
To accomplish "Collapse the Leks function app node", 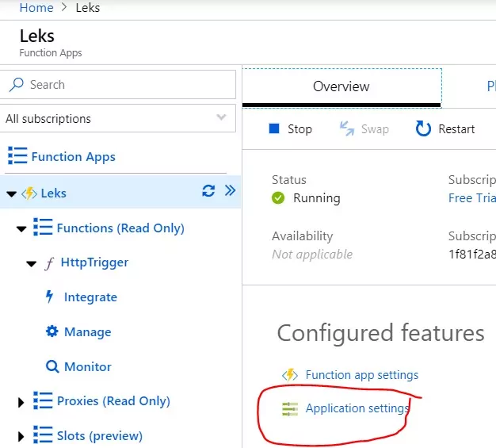I will pyautogui.click(x=11, y=193).
